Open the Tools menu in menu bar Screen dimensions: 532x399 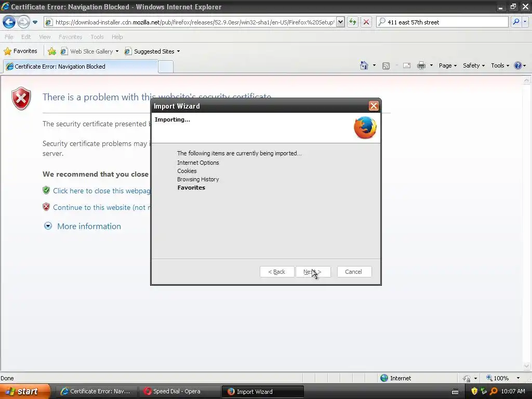(97, 37)
